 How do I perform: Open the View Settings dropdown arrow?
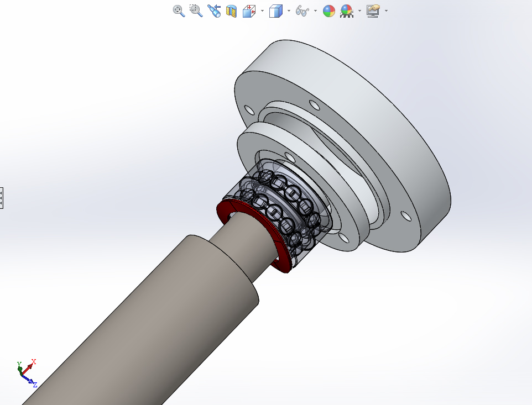point(387,11)
